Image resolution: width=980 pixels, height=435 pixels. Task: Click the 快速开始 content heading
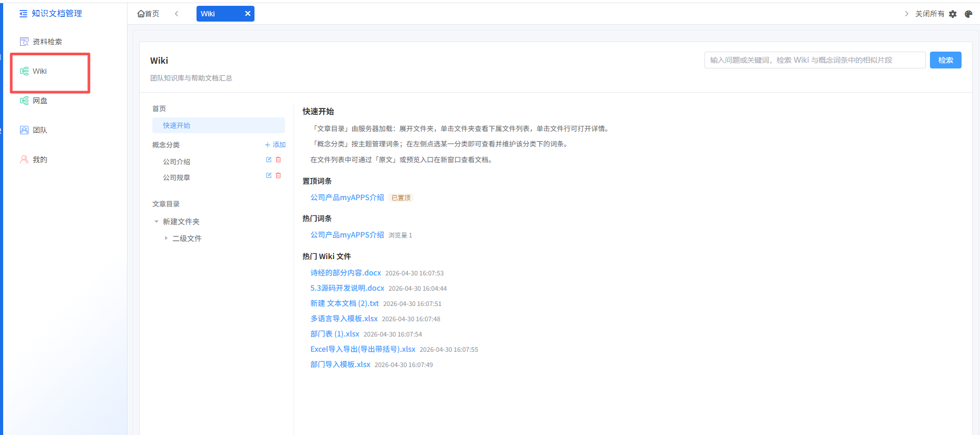[x=318, y=112]
